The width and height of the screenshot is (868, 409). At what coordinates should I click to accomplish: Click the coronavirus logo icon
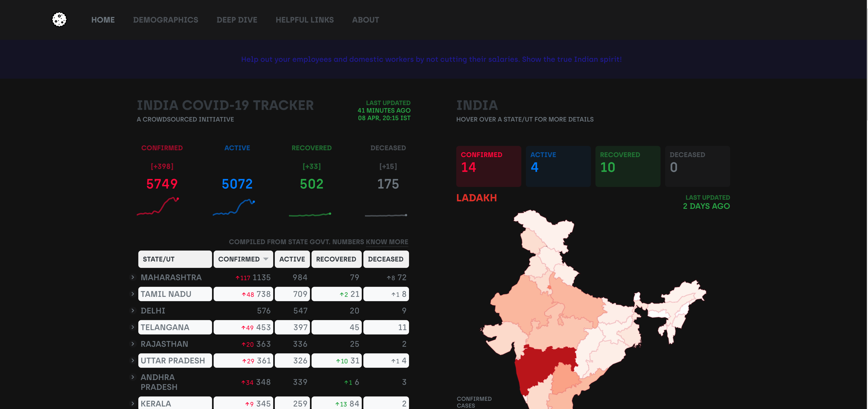59,20
